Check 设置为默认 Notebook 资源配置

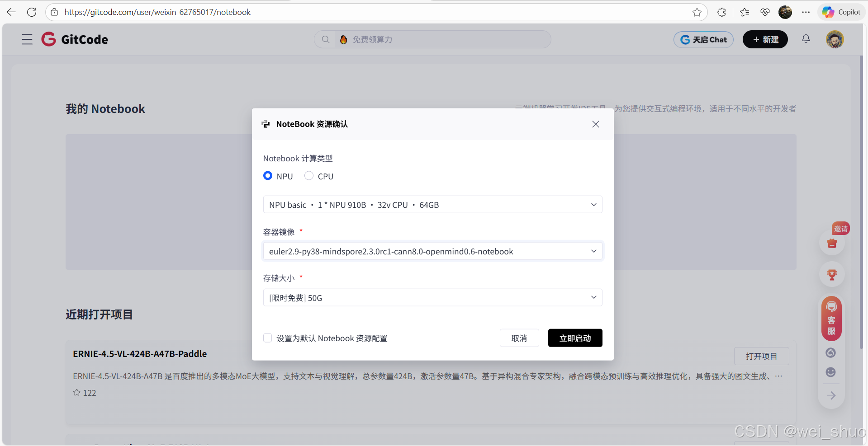tap(267, 338)
